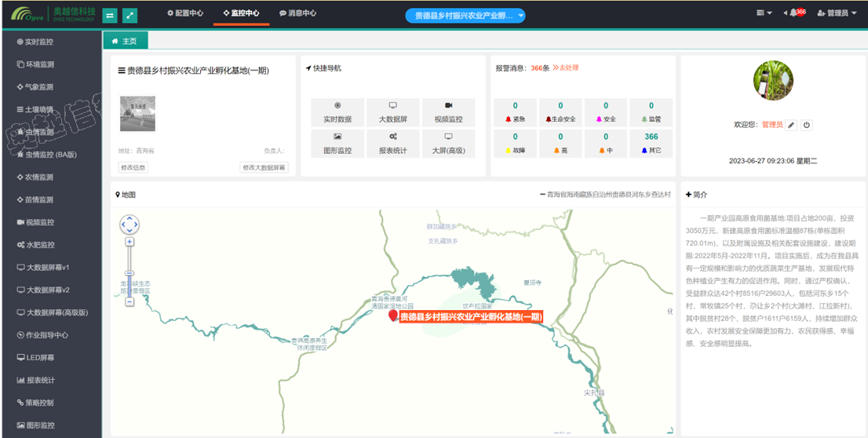The image size is (868, 438).
Task: Open the 图形监控 quick navigation tile
Action: click(337, 144)
